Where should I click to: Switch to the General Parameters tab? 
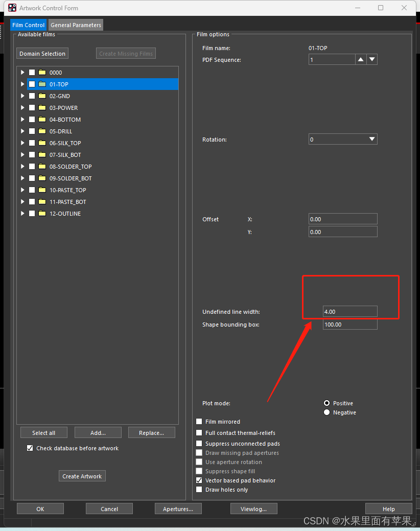tap(76, 25)
